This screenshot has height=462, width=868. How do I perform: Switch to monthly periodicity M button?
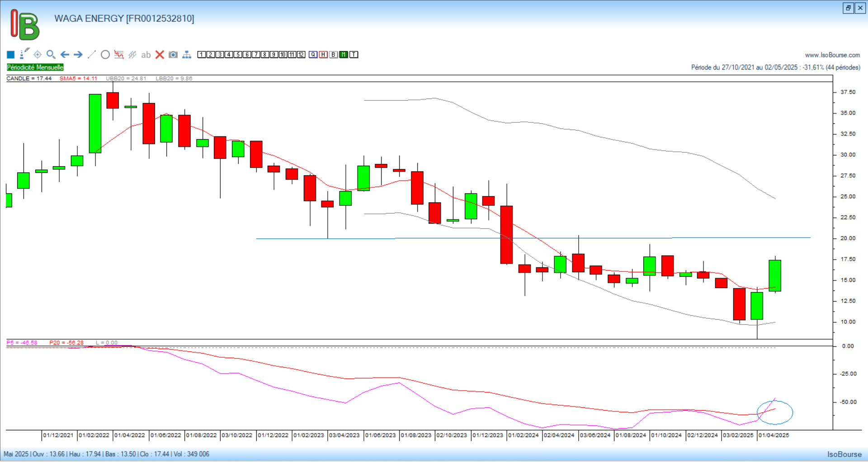point(344,55)
